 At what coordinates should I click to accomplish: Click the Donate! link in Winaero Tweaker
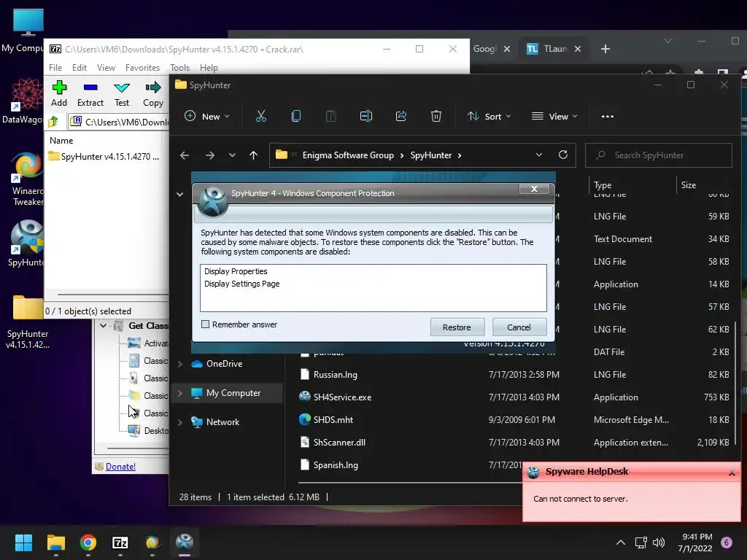click(x=120, y=466)
